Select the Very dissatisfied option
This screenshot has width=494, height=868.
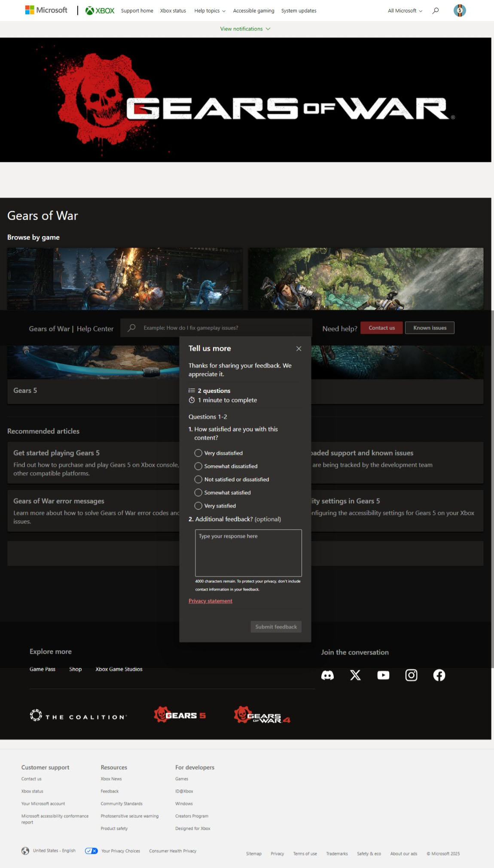click(198, 453)
